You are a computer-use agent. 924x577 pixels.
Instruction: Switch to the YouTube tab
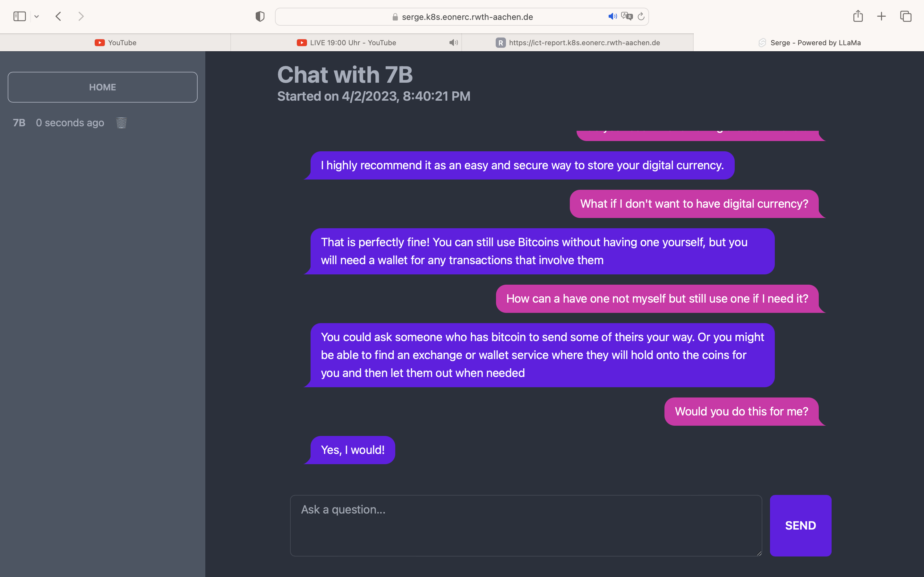pyautogui.click(x=115, y=43)
